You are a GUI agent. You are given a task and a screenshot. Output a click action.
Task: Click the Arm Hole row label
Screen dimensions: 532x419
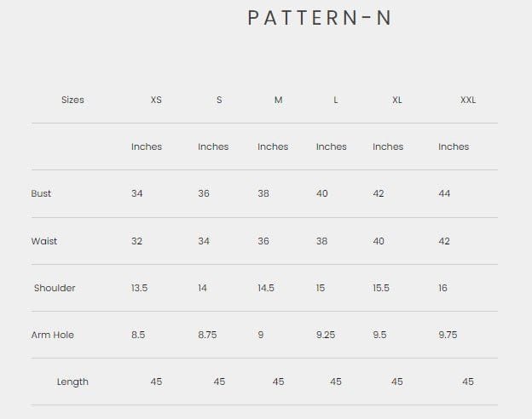pos(52,335)
